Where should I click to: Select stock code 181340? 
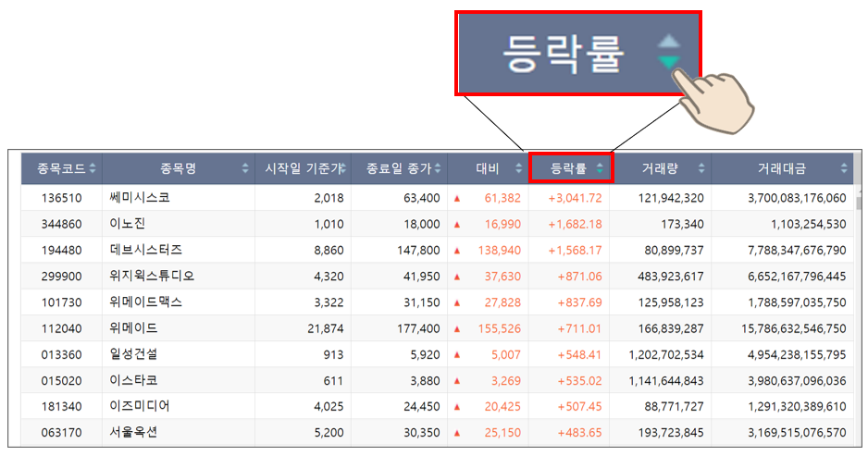[61, 407]
